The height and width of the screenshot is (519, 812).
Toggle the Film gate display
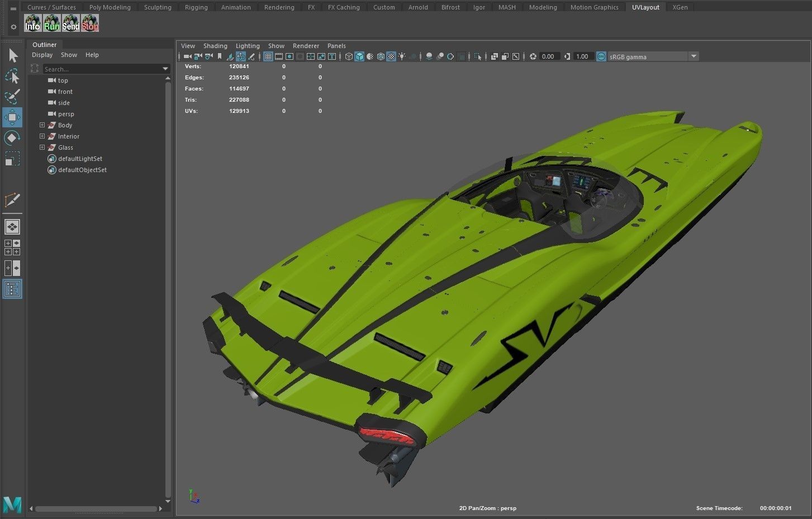pyautogui.click(x=279, y=56)
